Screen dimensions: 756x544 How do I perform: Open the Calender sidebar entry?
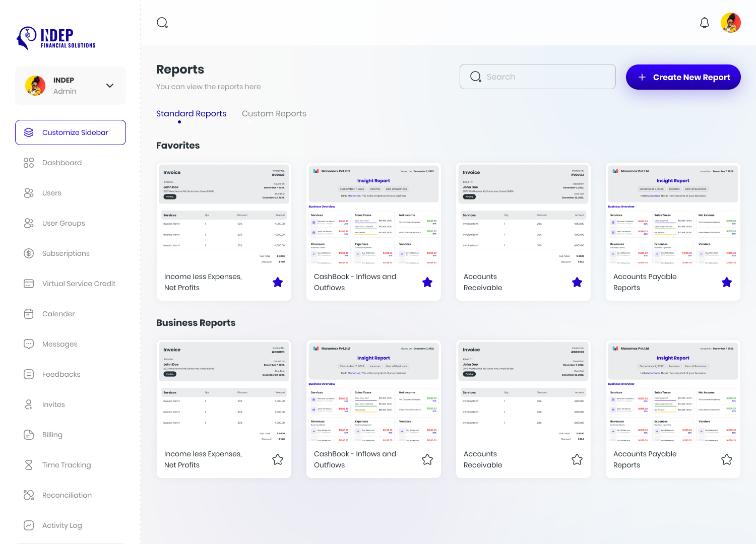click(58, 314)
